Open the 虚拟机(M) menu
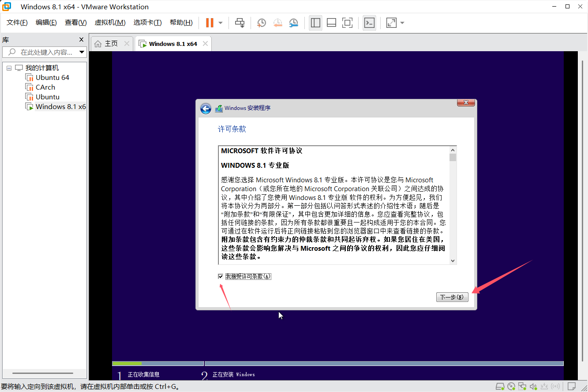588x392 pixels. (x=110, y=23)
